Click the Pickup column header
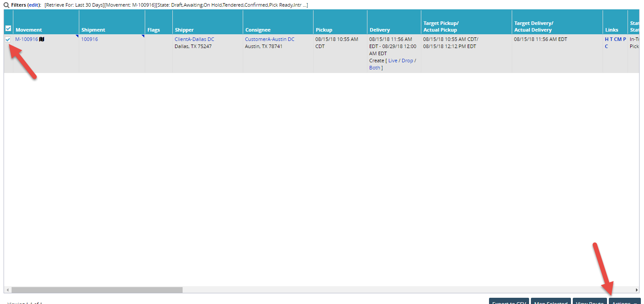This screenshot has width=644, height=304. point(324,30)
